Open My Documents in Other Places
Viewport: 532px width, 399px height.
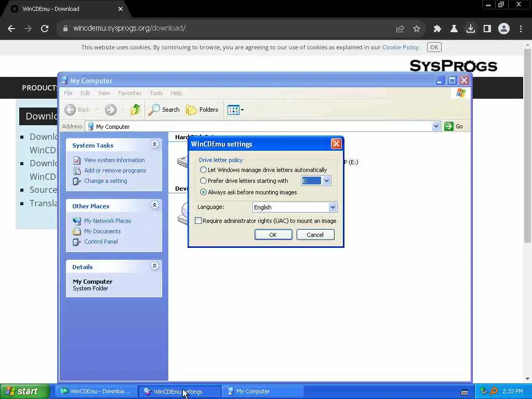point(102,231)
